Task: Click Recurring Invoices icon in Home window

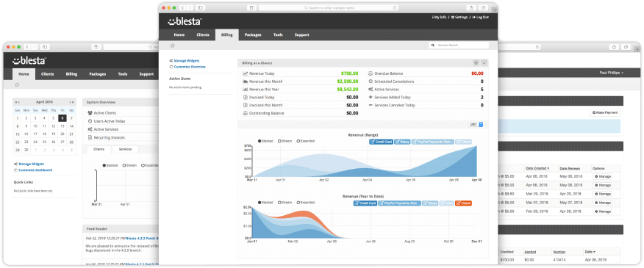Action: coord(90,137)
